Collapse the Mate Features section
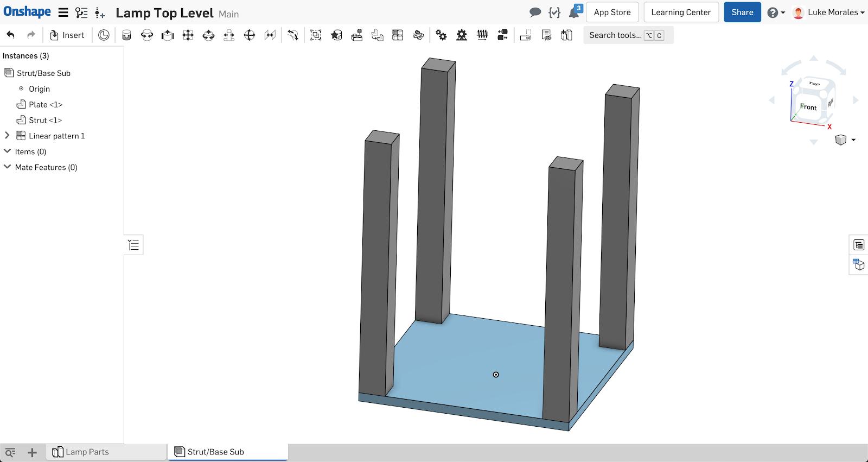 pyautogui.click(x=7, y=167)
